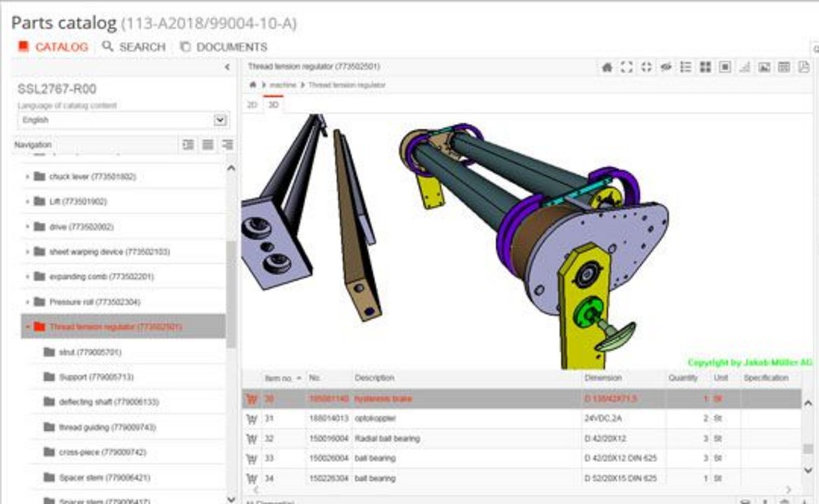The image size is (819, 504).
Task: Select thread guiding (779009743) tree item
Action: tap(107, 427)
